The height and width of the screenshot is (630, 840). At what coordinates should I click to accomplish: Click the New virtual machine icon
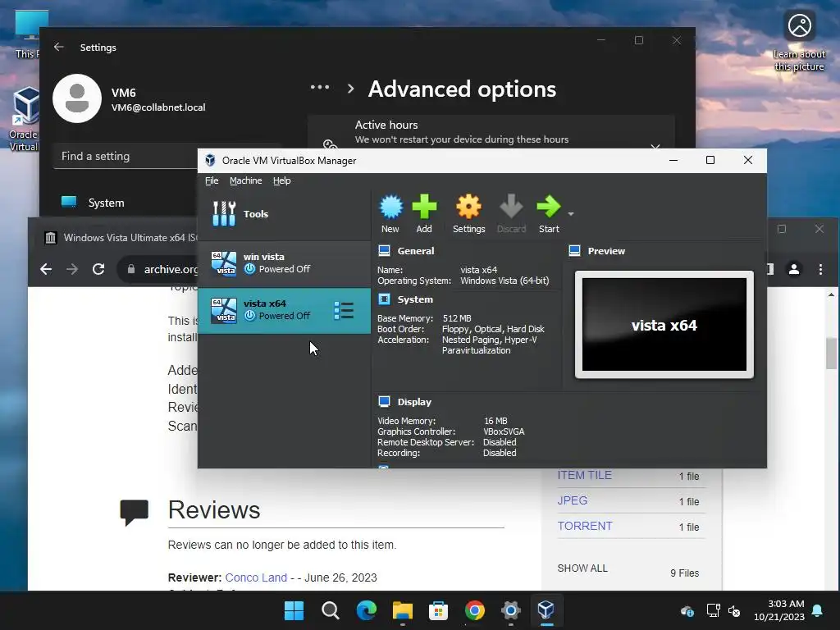coord(390,208)
